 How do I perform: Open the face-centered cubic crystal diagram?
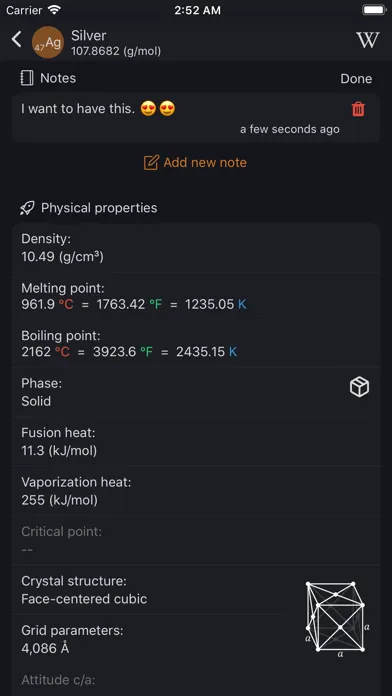point(338,617)
